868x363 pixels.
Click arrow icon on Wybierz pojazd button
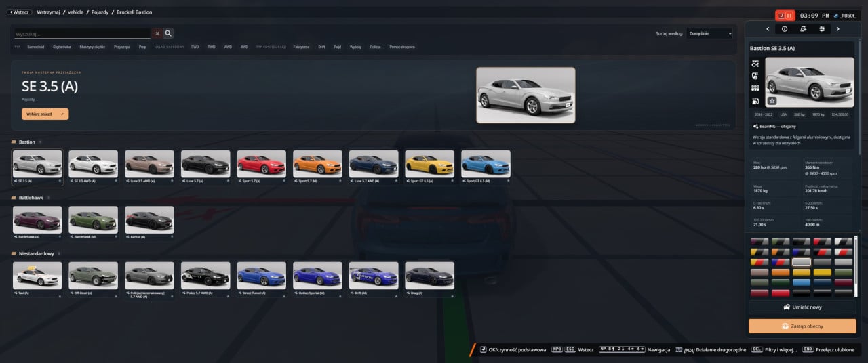click(x=62, y=114)
